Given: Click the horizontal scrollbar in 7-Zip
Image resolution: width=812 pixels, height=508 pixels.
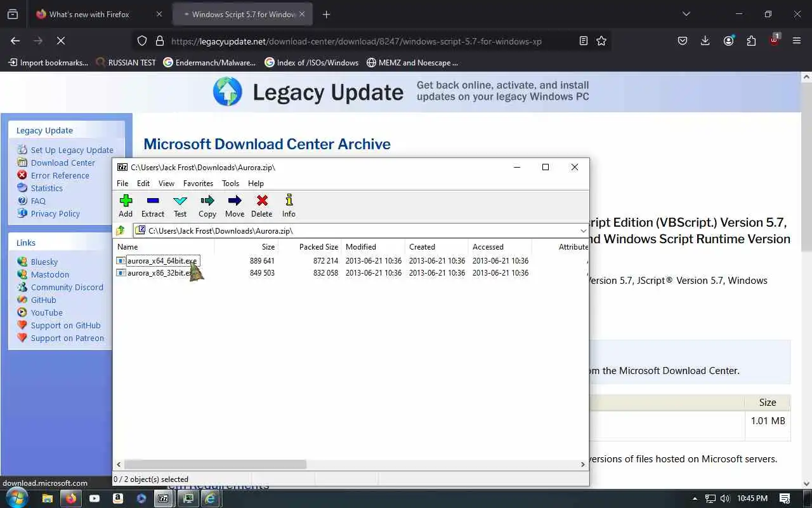Looking at the screenshot, I should pyautogui.click(x=215, y=464).
